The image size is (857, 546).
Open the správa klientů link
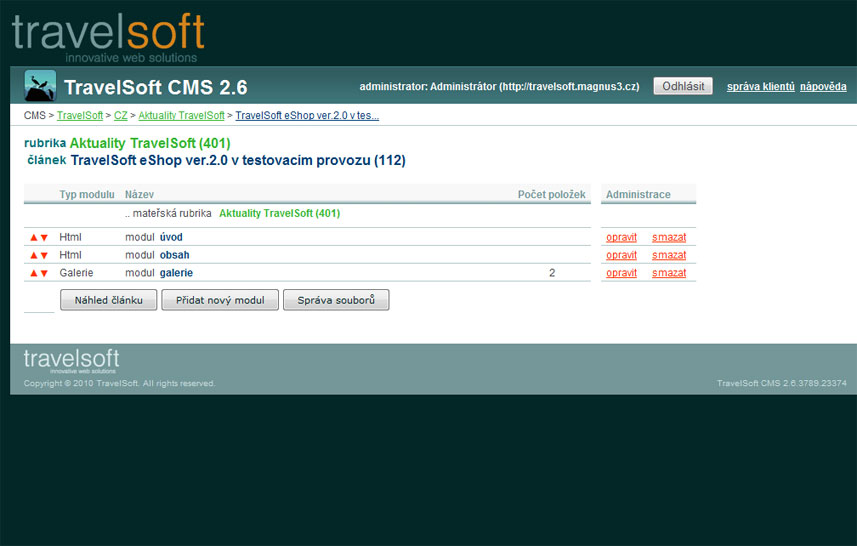[x=760, y=86]
